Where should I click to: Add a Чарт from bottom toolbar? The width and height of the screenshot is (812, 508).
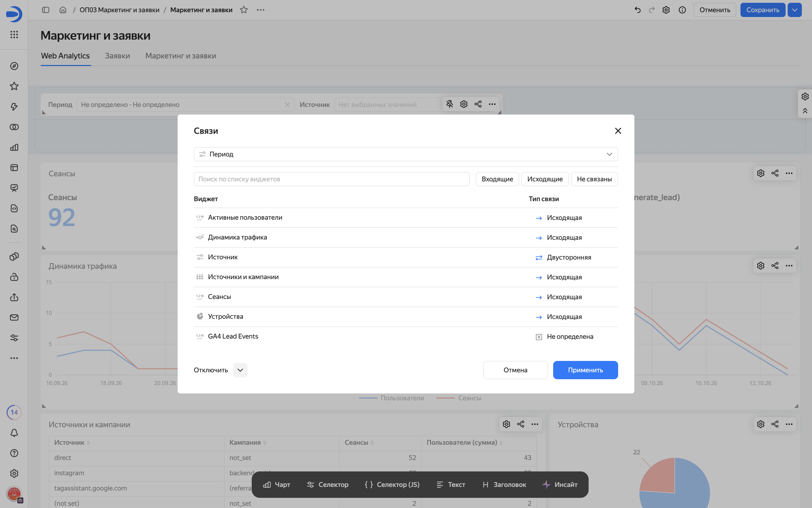pos(277,484)
